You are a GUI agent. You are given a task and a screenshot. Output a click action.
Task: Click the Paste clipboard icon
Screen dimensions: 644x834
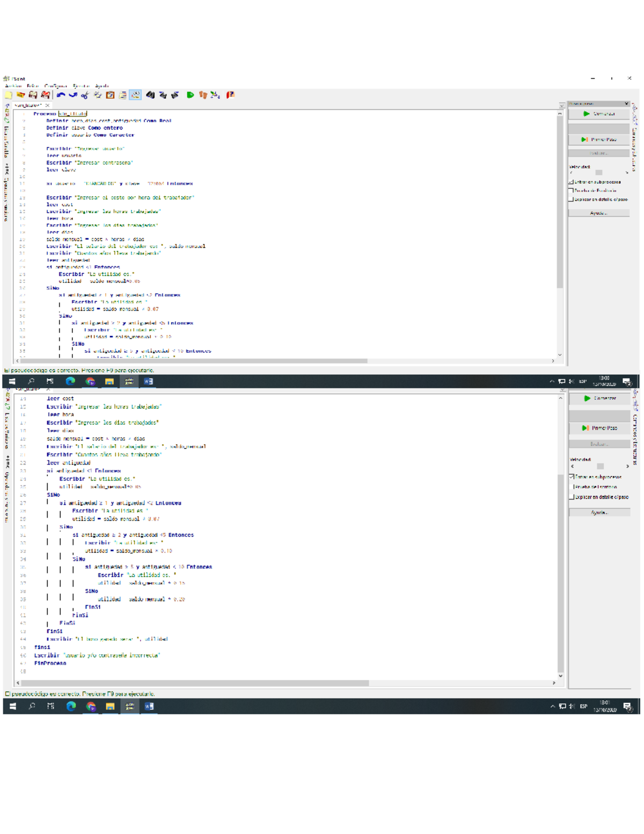110,95
